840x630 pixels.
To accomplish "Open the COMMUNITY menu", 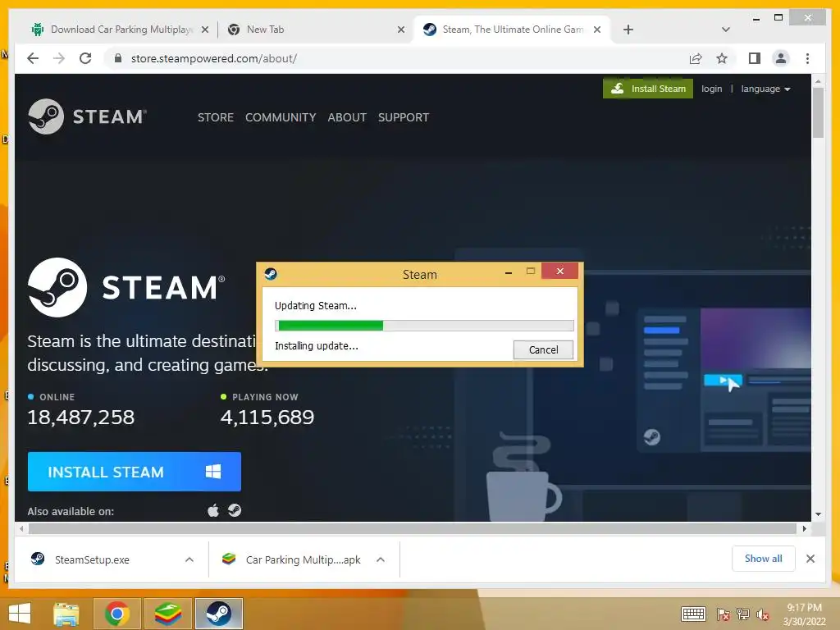I will [281, 117].
